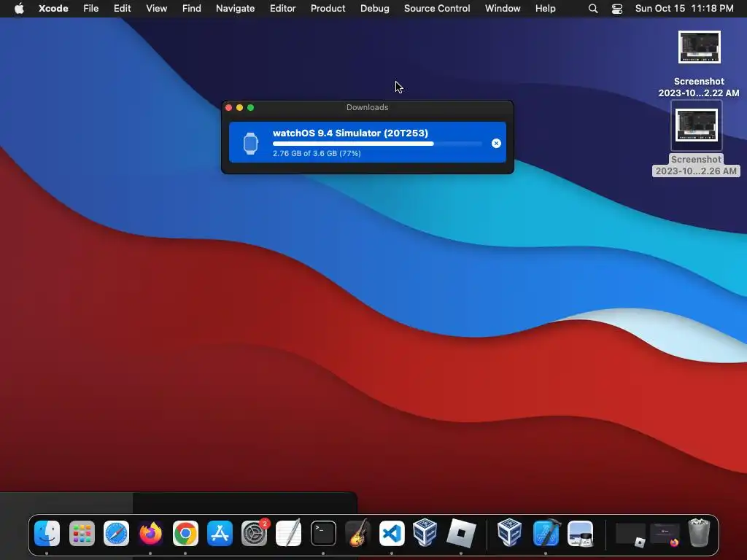Launch Safari from the Dock

116,533
